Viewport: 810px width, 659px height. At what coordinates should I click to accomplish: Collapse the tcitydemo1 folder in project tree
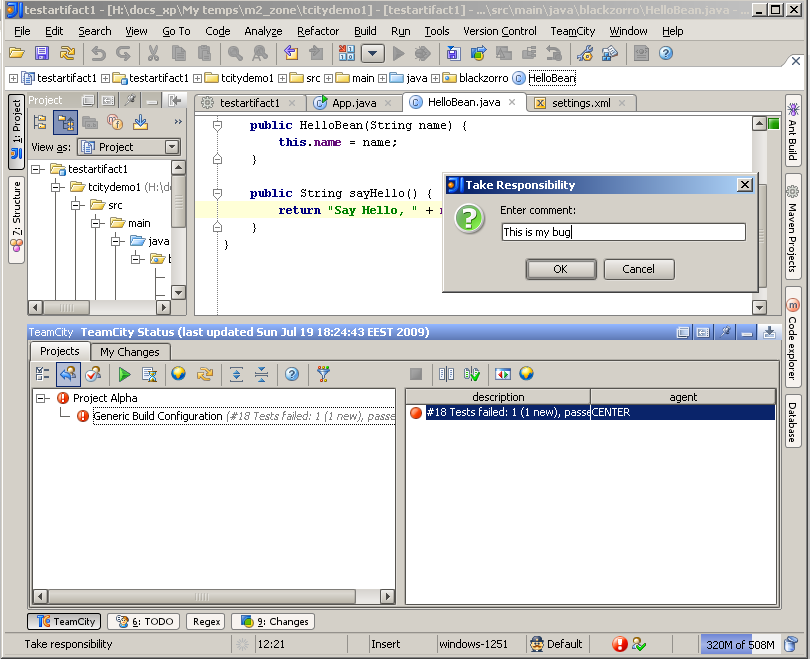point(56,187)
